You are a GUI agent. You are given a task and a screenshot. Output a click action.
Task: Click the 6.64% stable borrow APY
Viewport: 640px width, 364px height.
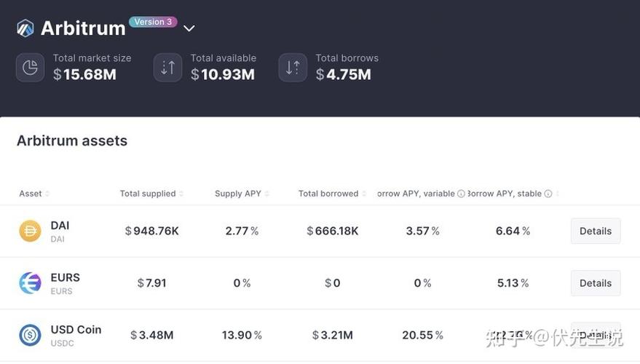tap(513, 231)
